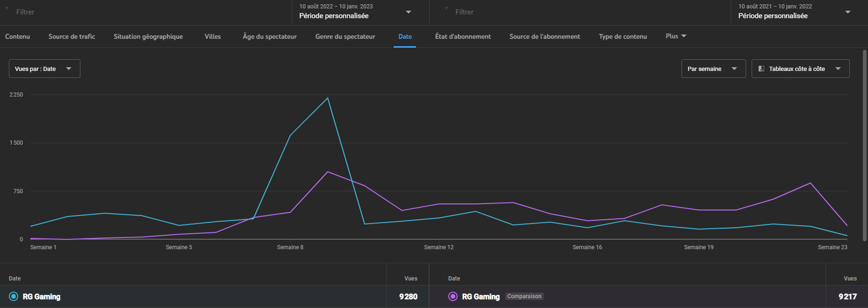The image size is (868, 308).
Task: Click the left Filtrer filter icon
Action: coord(7,8)
